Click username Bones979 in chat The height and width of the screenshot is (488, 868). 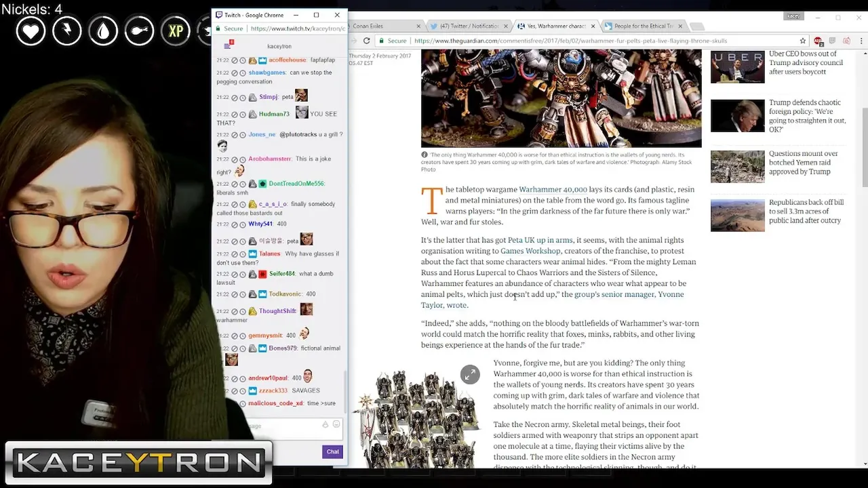[x=283, y=348]
